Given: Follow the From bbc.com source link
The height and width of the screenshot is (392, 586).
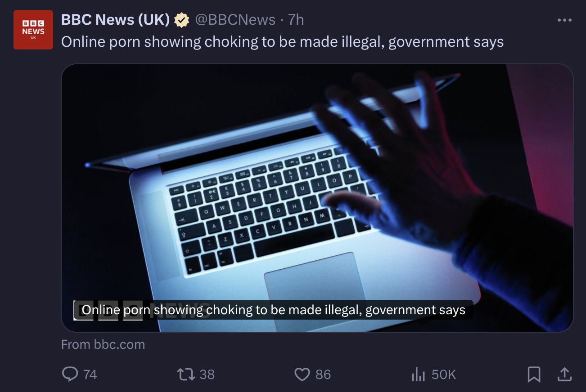Looking at the screenshot, I should tap(103, 345).
